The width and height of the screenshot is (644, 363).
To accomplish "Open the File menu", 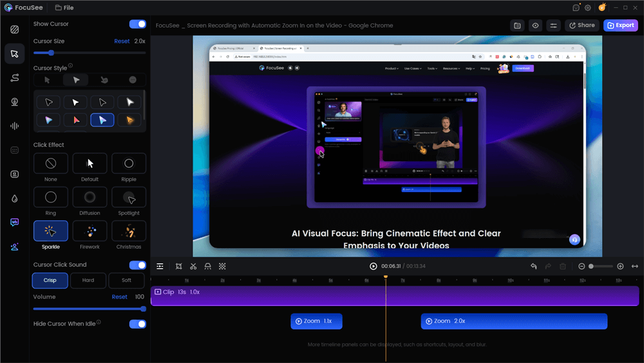I will 64,8.
